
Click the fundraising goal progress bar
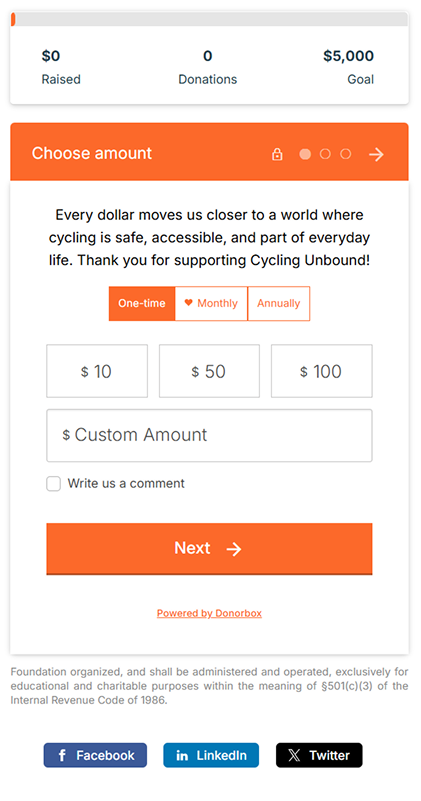(209, 19)
